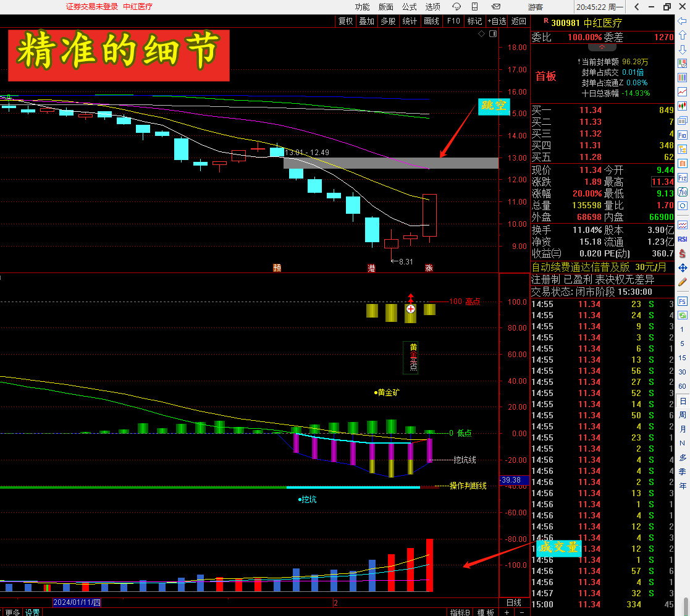The width and height of the screenshot is (690, 616).
Task: Toggle the side panel icon above chart
Action: point(493,34)
